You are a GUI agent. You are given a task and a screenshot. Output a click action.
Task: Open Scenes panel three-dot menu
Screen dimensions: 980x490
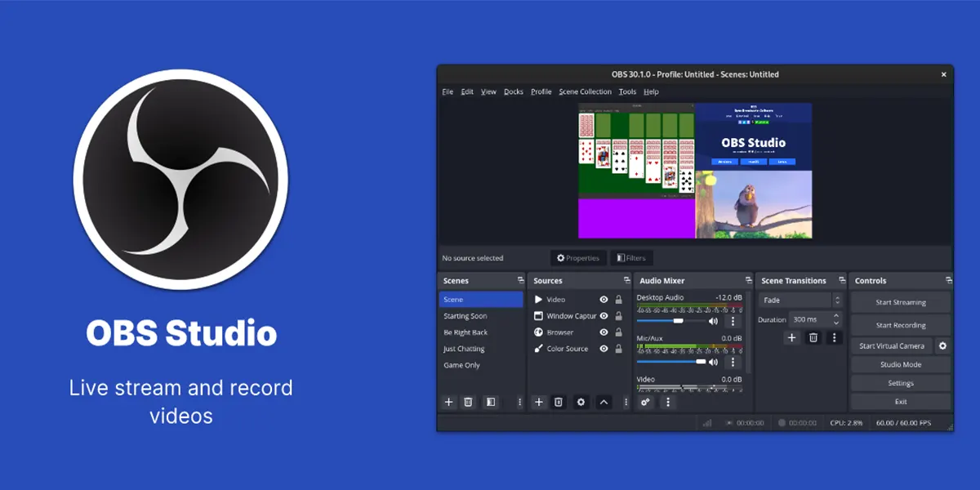(519, 402)
